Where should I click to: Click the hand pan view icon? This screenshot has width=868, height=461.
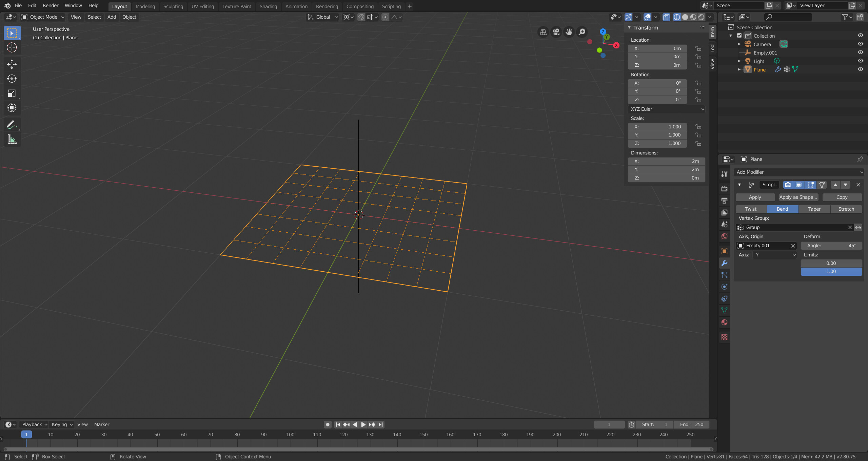click(x=569, y=32)
